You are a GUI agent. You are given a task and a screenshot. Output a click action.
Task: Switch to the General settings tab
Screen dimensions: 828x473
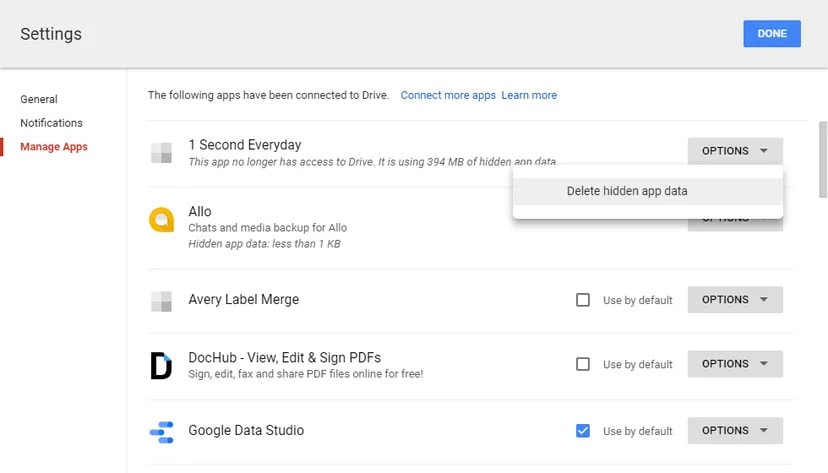tap(39, 99)
